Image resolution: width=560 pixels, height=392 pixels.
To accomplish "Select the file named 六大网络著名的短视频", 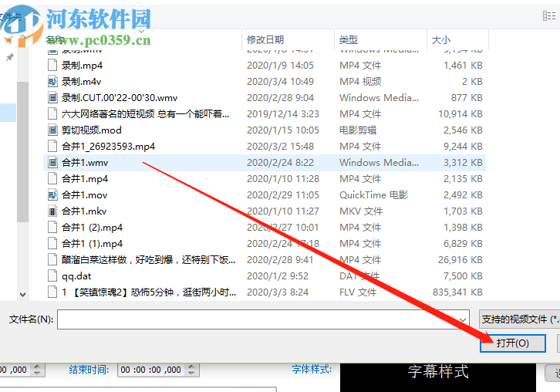I will click(x=145, y=113).
